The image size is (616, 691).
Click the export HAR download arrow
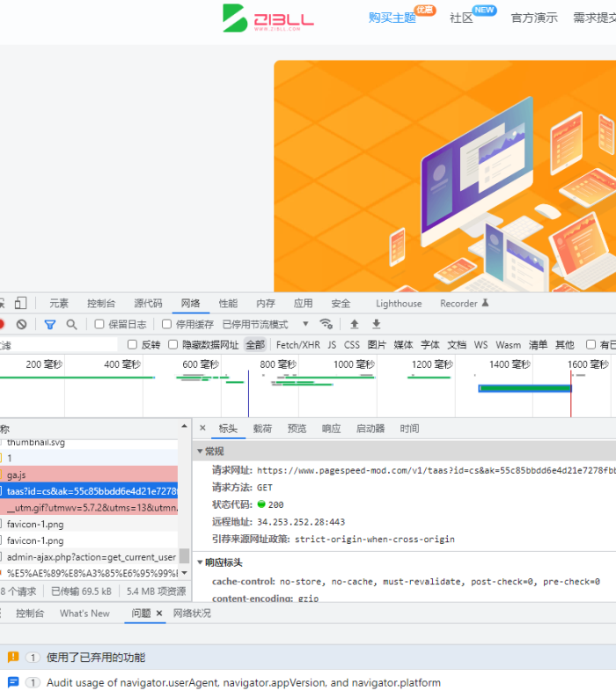(x=377, y=324)
